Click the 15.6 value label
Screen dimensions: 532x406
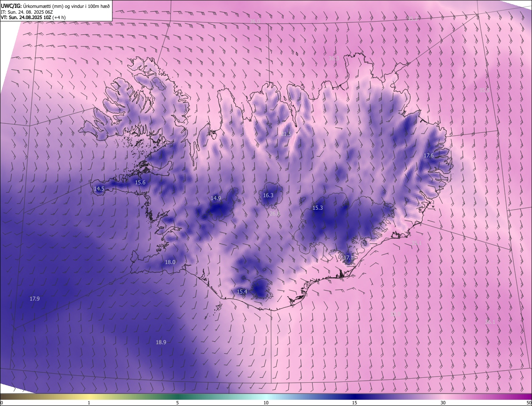[140, 183]
